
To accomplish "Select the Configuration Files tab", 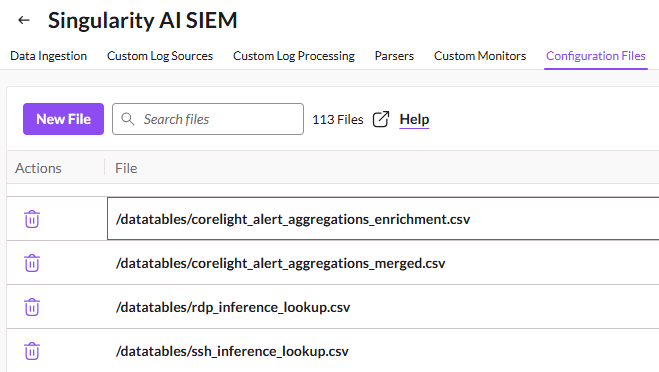I will click(x=596, y=56).
